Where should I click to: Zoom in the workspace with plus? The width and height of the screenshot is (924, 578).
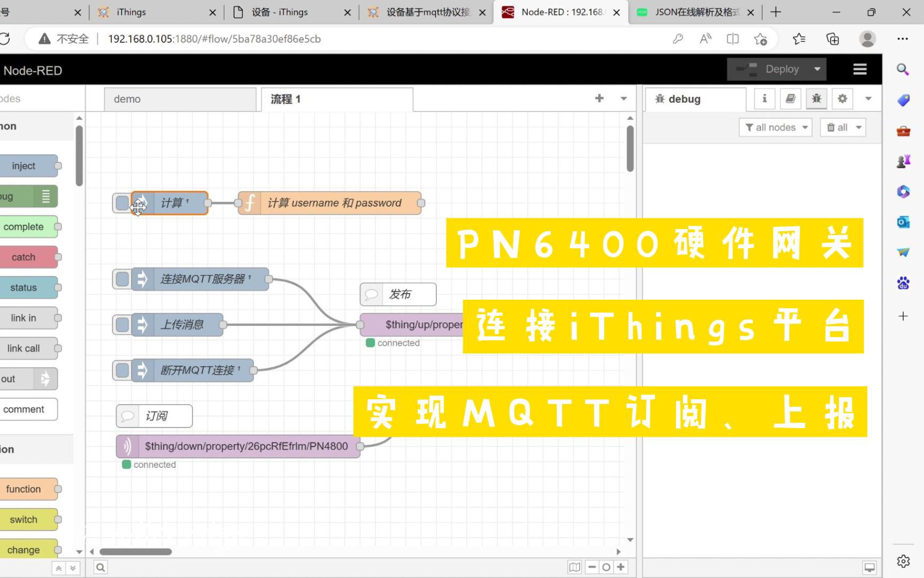click(621, 567)
